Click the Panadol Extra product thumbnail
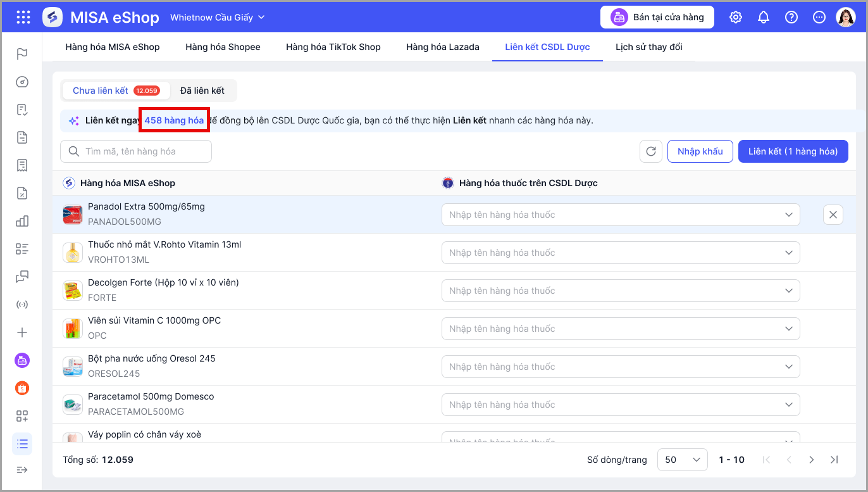The image size is (868, 492). click(x=73, y=215)
